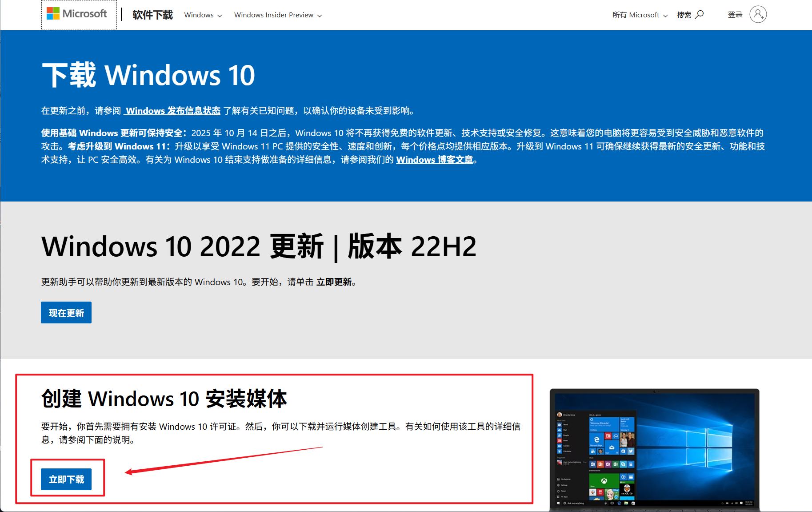812x512 pixels.
Task: Click the 登录 account avatar icon
Action: click(758, 14)
